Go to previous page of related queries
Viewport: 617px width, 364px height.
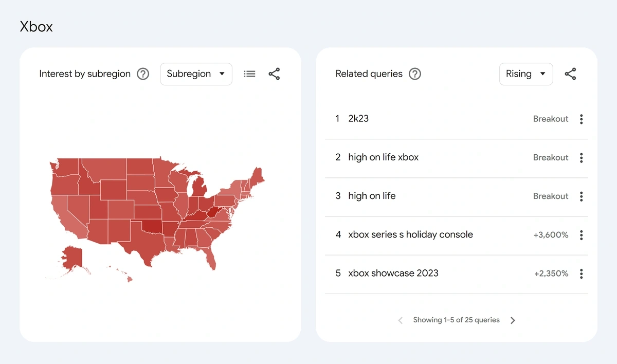pyautogui.click(x=401, y=320)
